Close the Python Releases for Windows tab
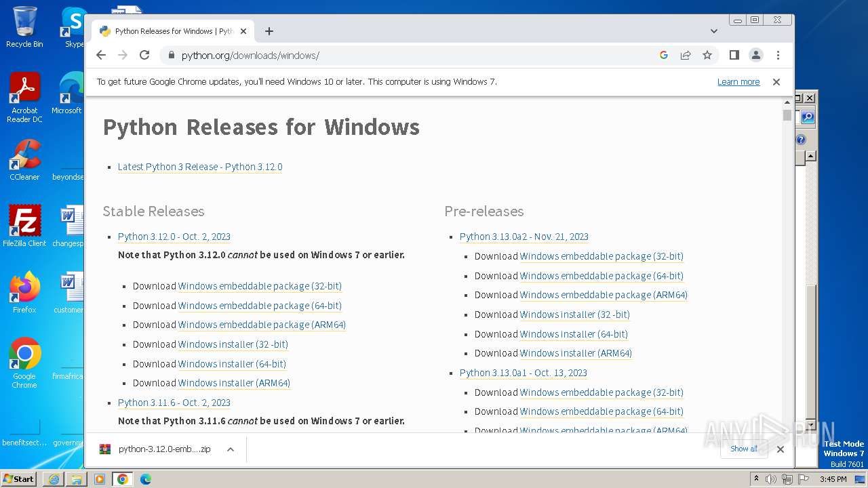868x488 pixels. pyautogui.click(x=243, y=31)
